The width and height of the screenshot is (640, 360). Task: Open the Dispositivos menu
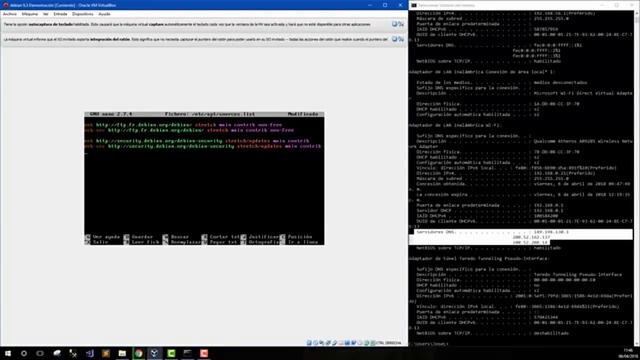coord(82,14)
